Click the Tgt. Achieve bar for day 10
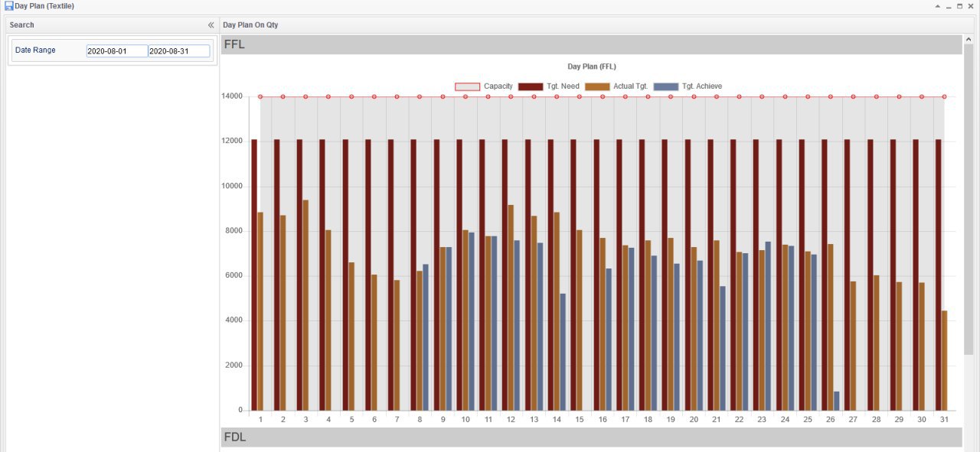 tap(472, 321)
